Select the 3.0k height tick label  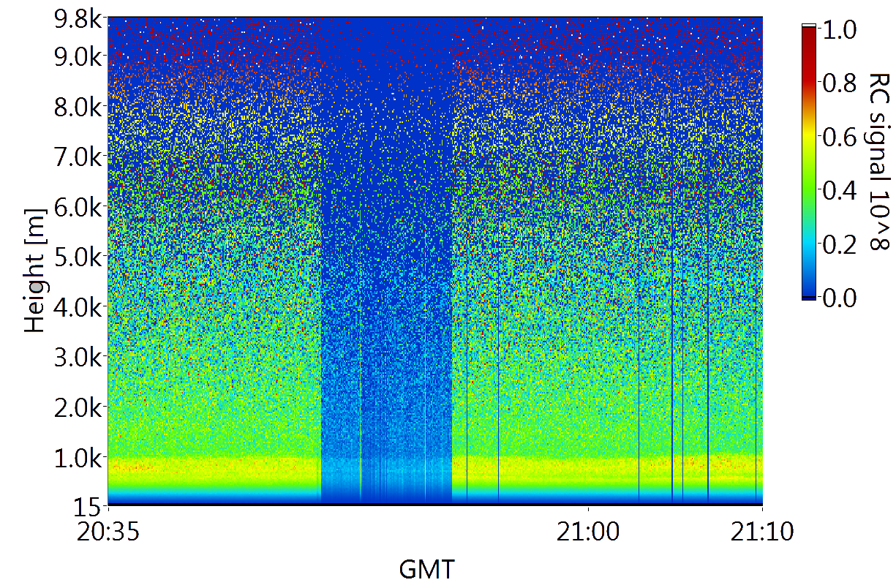[77, 358]
